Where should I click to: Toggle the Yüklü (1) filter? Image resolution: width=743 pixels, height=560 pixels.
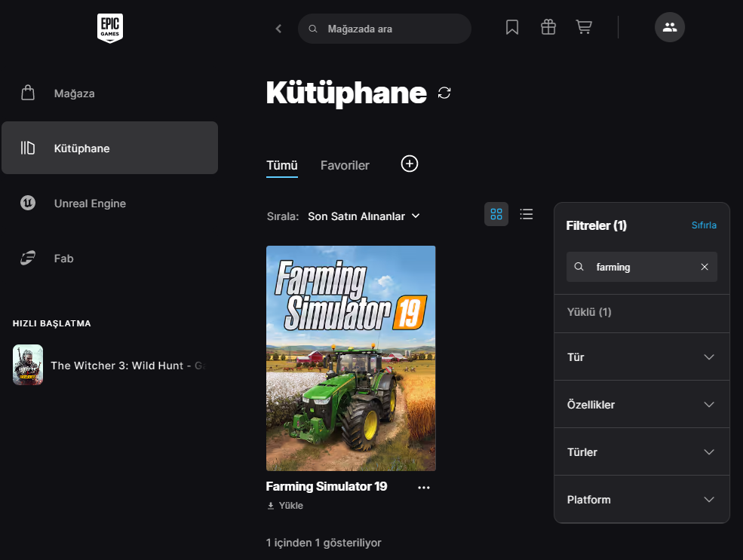coord(642,313)
